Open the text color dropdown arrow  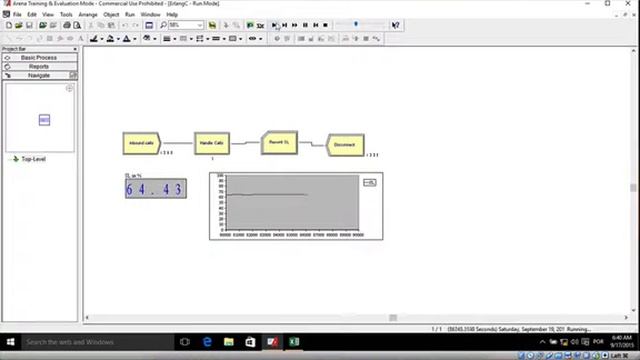pyautogui.click(x=135, y=39)
